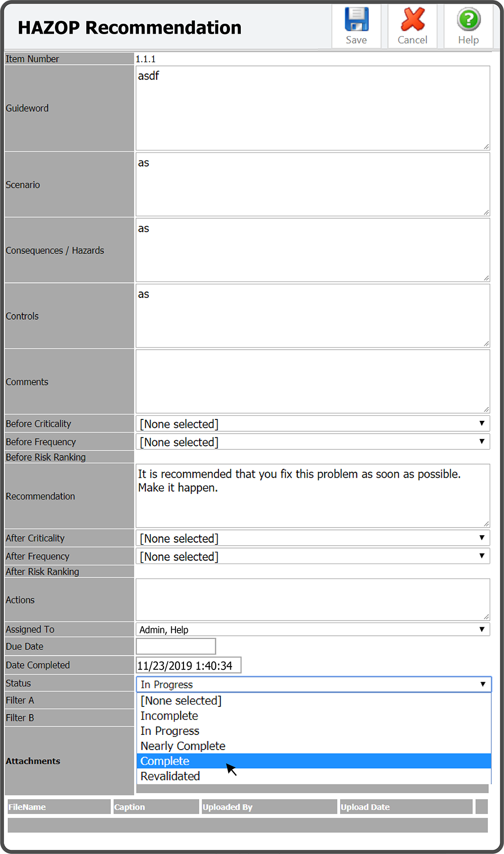Click inside the Comments text box

(312, 381)
